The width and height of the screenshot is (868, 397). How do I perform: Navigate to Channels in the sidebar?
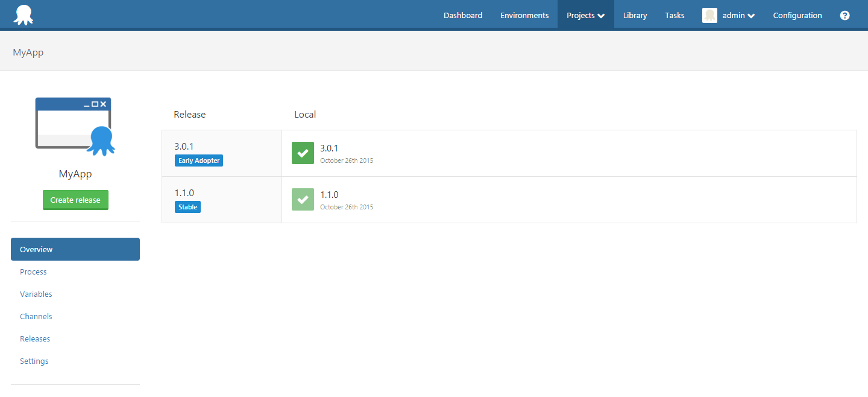tap(36, 317)
